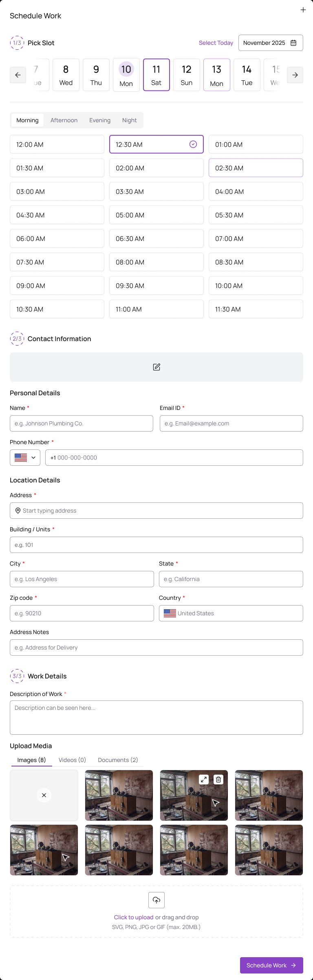Click the Zip code input field

(82, 613)
